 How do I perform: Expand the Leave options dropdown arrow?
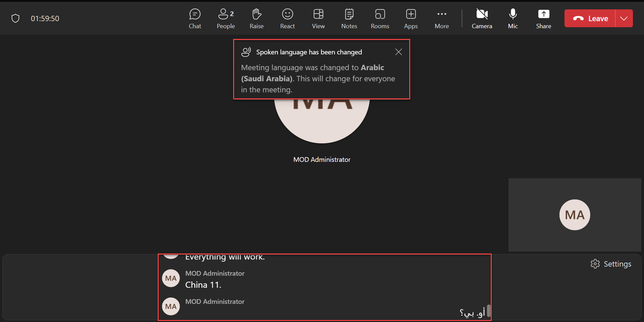[624, 18]
